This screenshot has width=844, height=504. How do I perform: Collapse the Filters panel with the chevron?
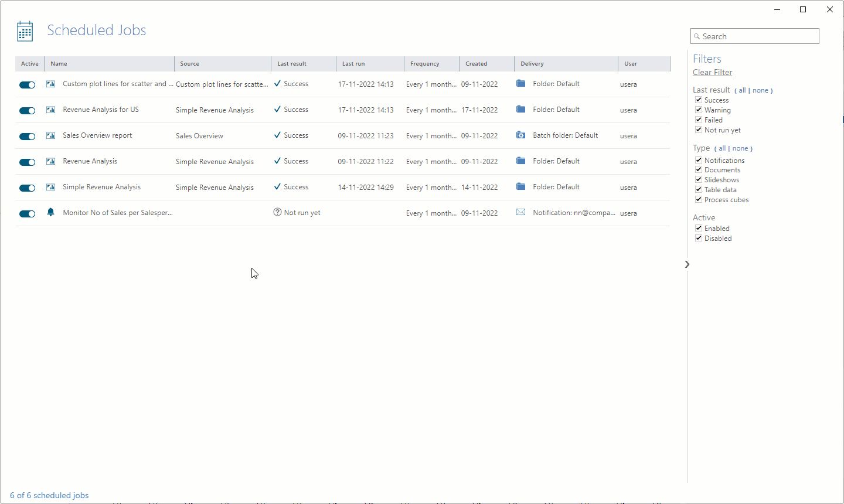pyautogui.click(x=687, y=264)
